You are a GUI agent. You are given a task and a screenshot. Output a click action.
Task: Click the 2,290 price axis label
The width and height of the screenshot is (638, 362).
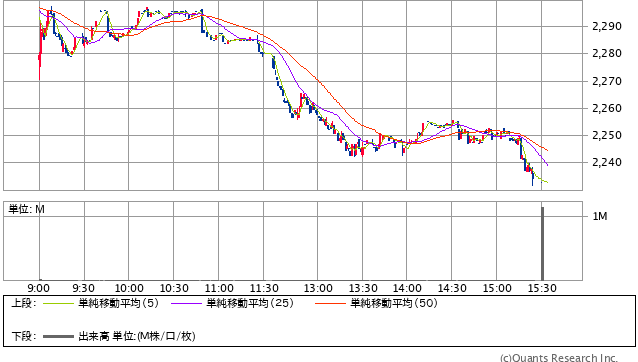coord(607,26)
